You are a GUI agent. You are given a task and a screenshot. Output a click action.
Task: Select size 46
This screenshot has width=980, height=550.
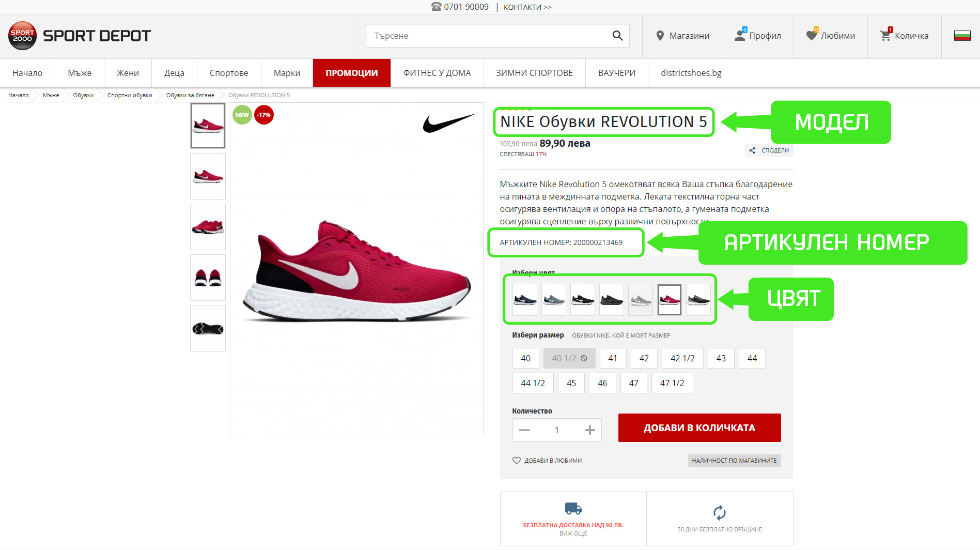[x=602, y=383]
